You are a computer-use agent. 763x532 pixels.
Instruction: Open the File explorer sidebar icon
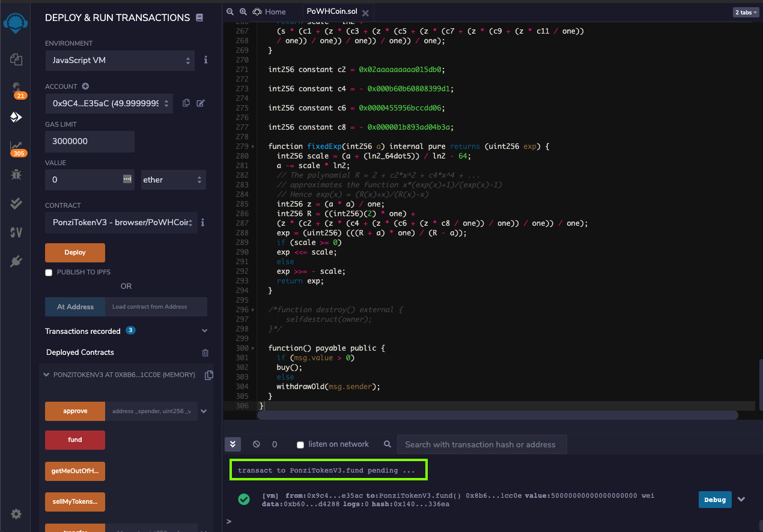[16, 59]
